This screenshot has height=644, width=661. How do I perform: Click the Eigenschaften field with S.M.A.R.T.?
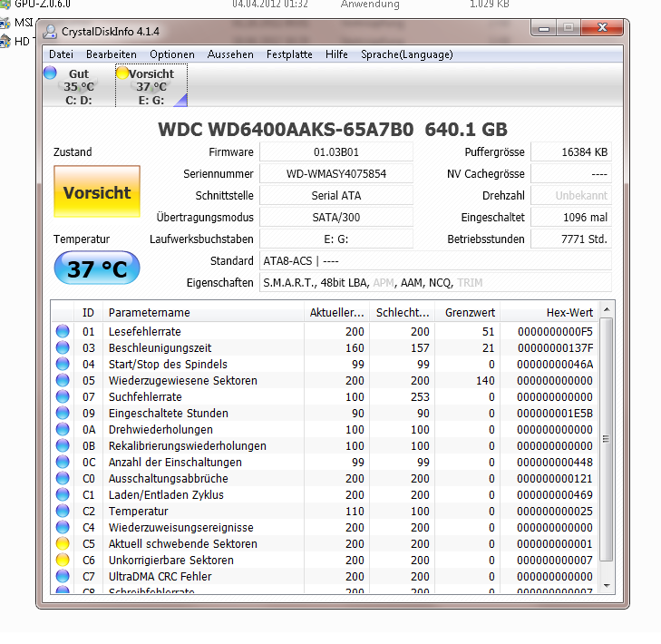(435, 283)
